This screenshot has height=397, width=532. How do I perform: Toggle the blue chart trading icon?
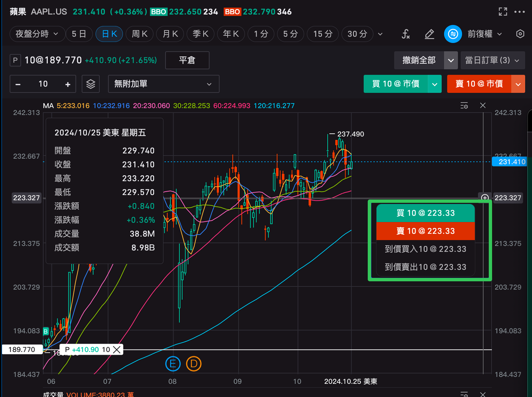[453, 34]
